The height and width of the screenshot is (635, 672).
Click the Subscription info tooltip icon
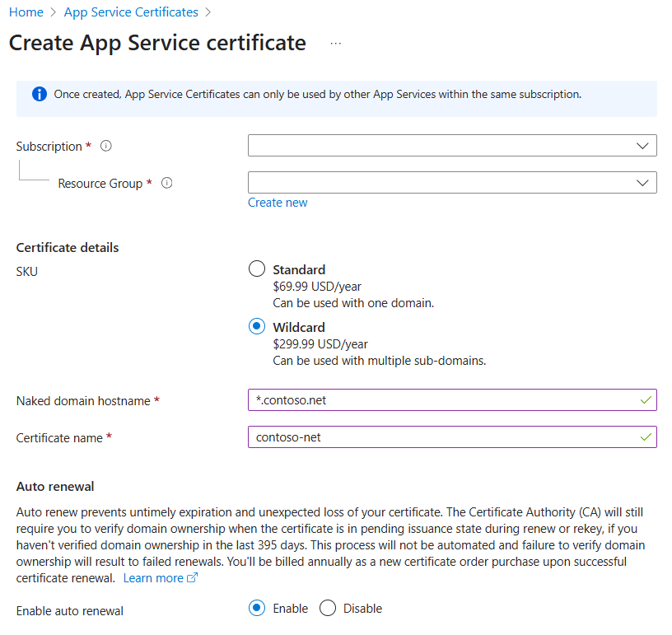tap(105, 146)
